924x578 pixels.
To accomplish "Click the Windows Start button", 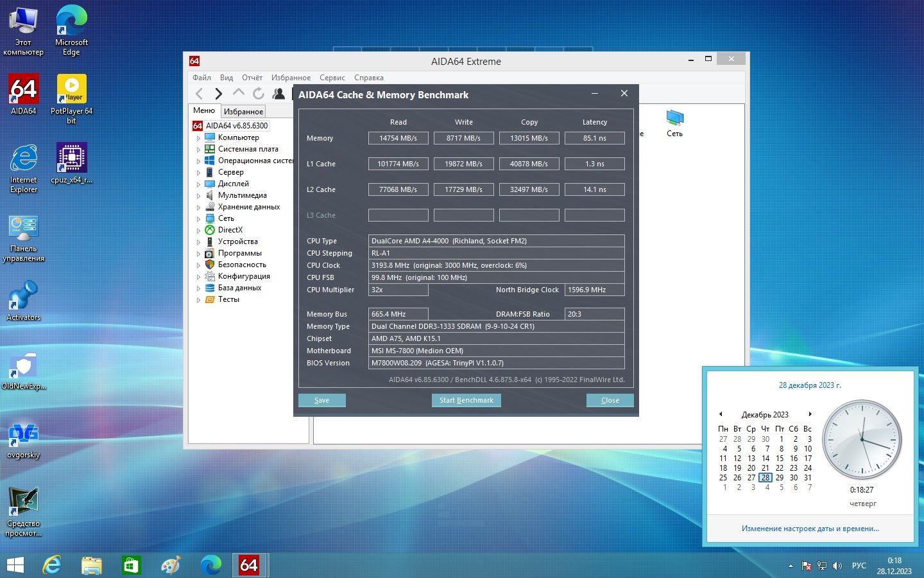I will pyautogui.click(x=15, y=565).
